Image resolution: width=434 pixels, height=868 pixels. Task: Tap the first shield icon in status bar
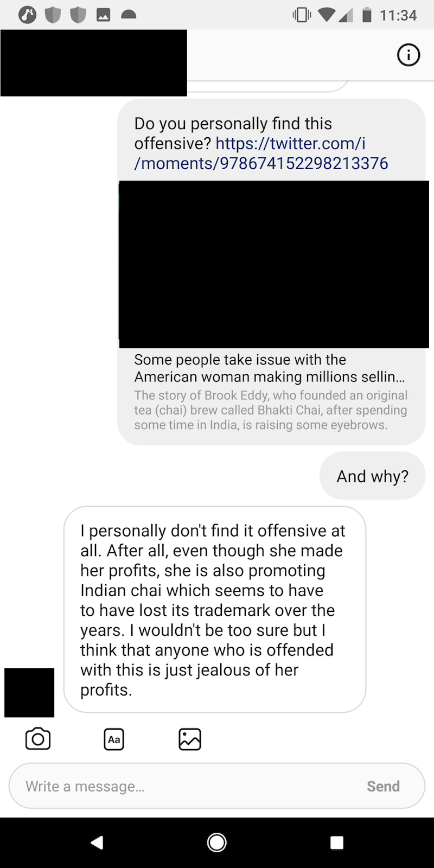tap(53, 15)
